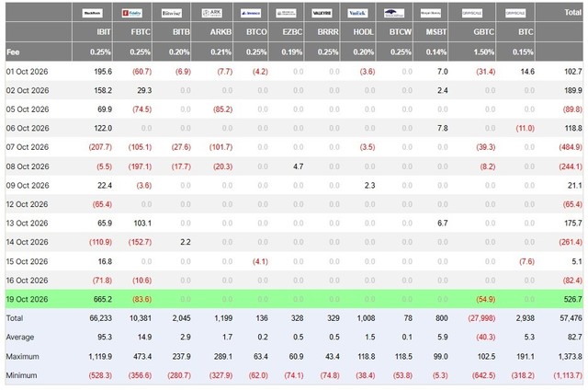Click the Minimum row label
Image resolution: width=588 pixels, height=390 pixels.
(22, 375)
